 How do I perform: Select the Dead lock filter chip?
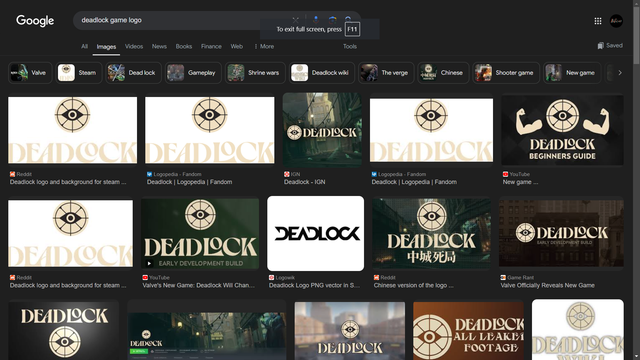[133, 73]
